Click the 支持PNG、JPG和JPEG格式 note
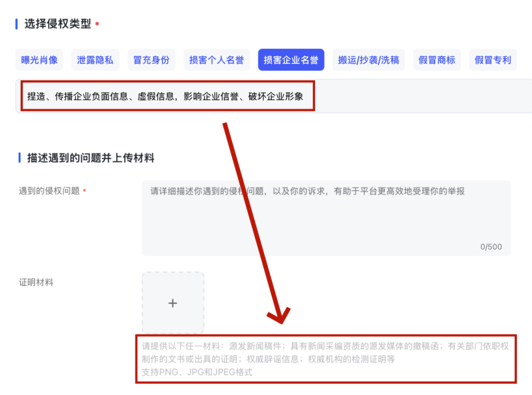This screenshot has height=395, width=532. pos(197,372)
